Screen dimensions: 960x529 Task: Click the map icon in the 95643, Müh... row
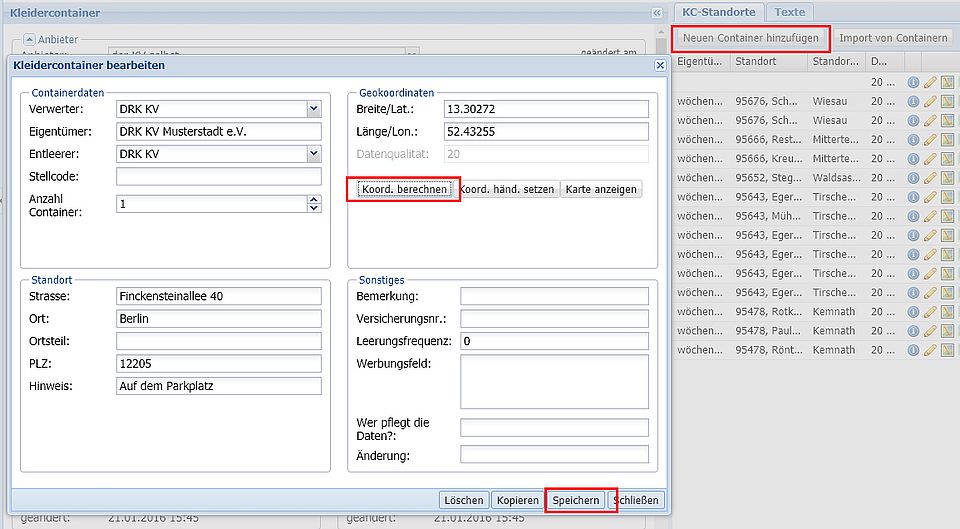[947, 216]
